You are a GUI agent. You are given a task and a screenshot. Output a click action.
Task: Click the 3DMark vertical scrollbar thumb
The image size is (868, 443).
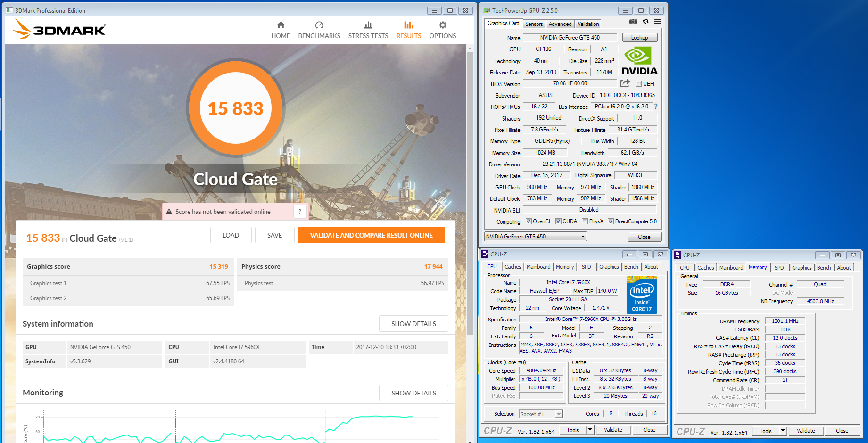pyautogui.click(x=470, y=193)
